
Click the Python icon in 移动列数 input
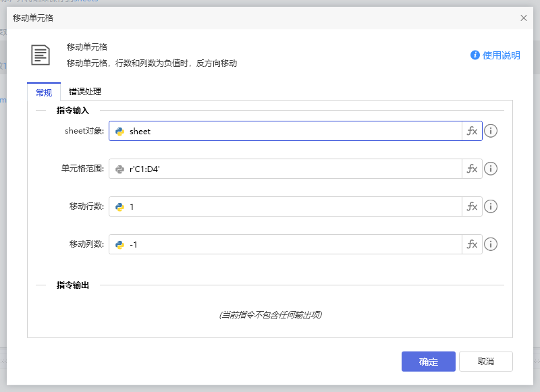coord(122,244)
